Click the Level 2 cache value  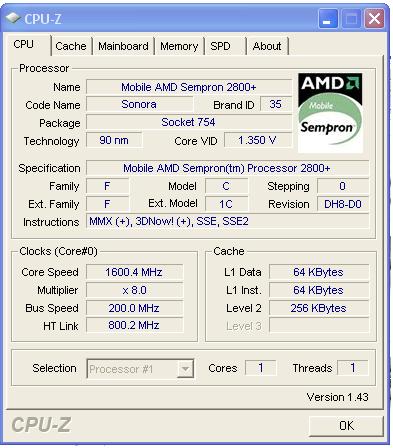click(x=319, y=308)
